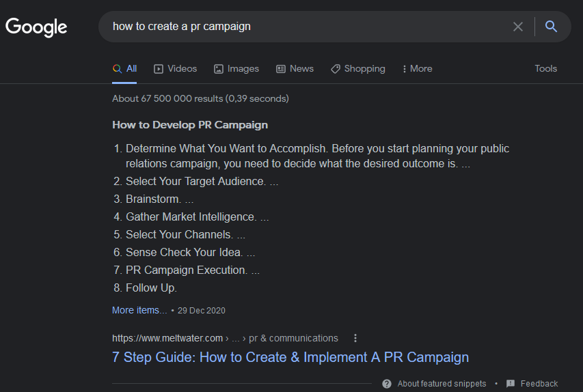Click the Feedback flag icon
This screenshot has height=392, width=583.
(x=511, y=384)
